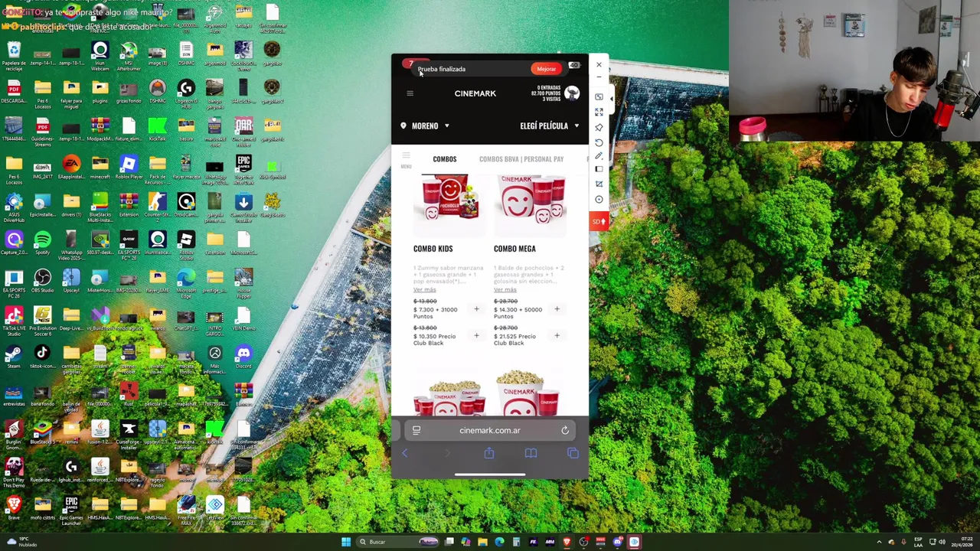Screen dimensions: 980x551
Task: Click the cinemark.com.ar address bar
Action: (x=490, y=430)
